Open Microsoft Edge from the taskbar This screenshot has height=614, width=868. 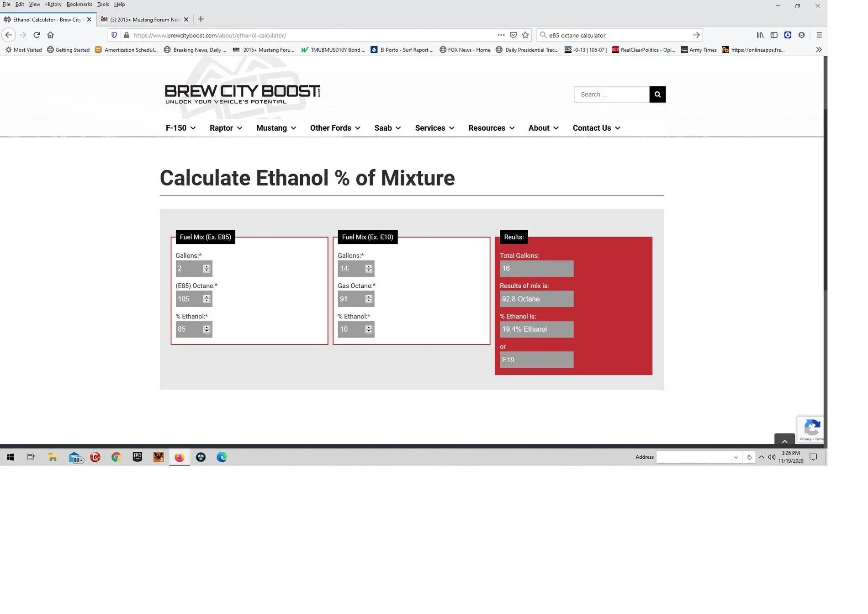222,457
